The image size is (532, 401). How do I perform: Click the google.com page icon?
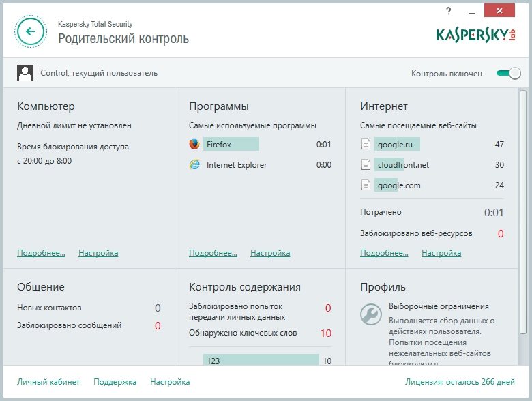coord(366,185)
